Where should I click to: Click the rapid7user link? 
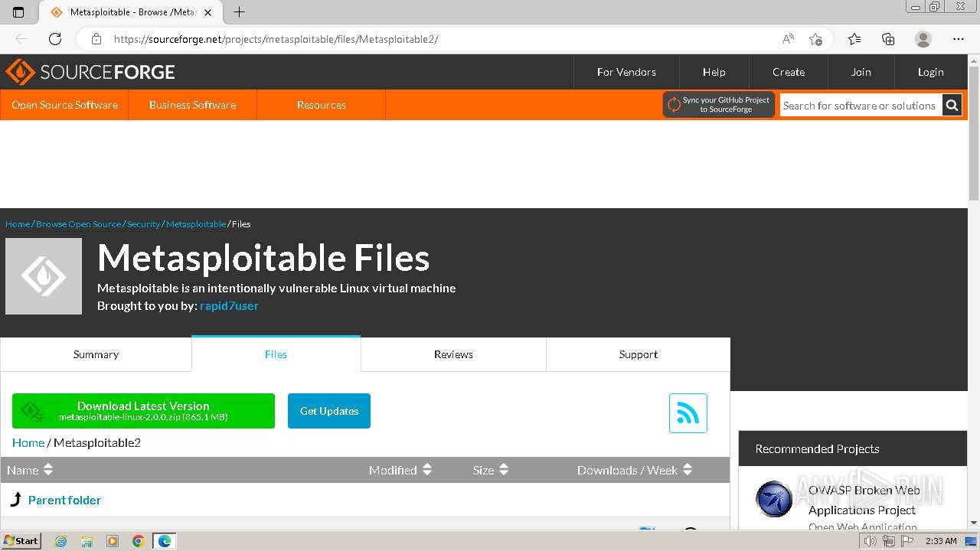point(229,305)
